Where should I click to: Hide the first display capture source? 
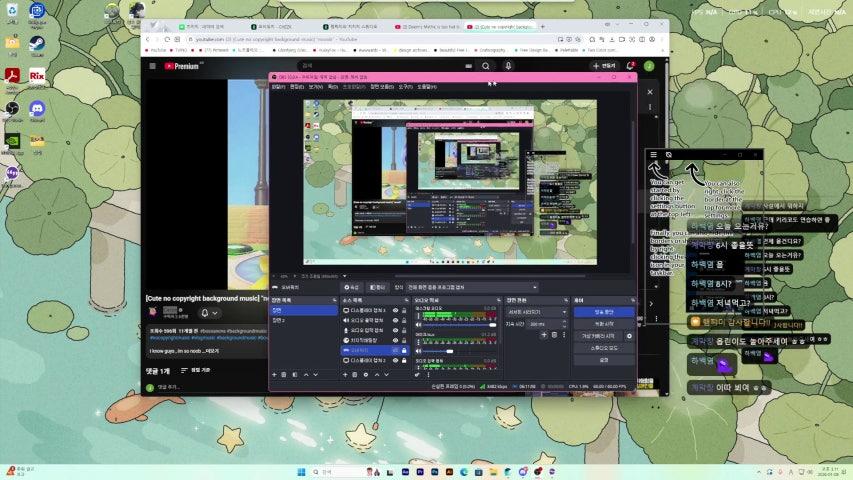click(396, 310)
